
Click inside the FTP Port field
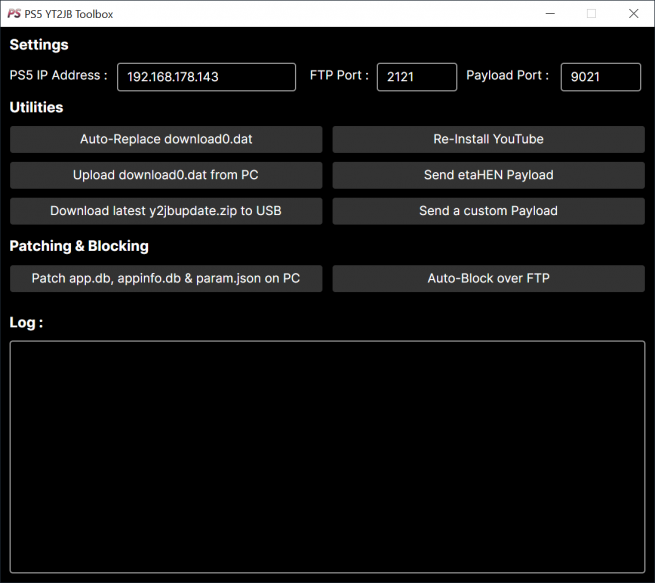(x=416, y=77)
